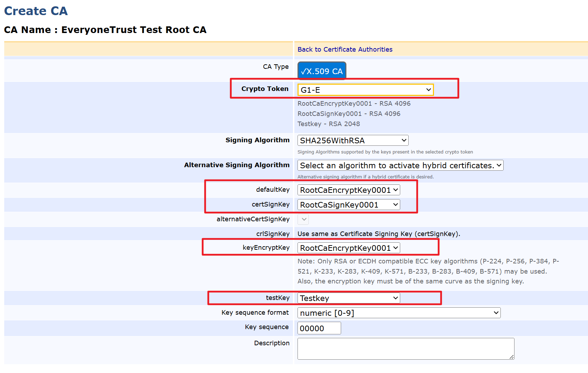Viewport: 588px width, 373px height.
Task: Click the Testkey - RSA 2048 key entry
Action: 328,124
